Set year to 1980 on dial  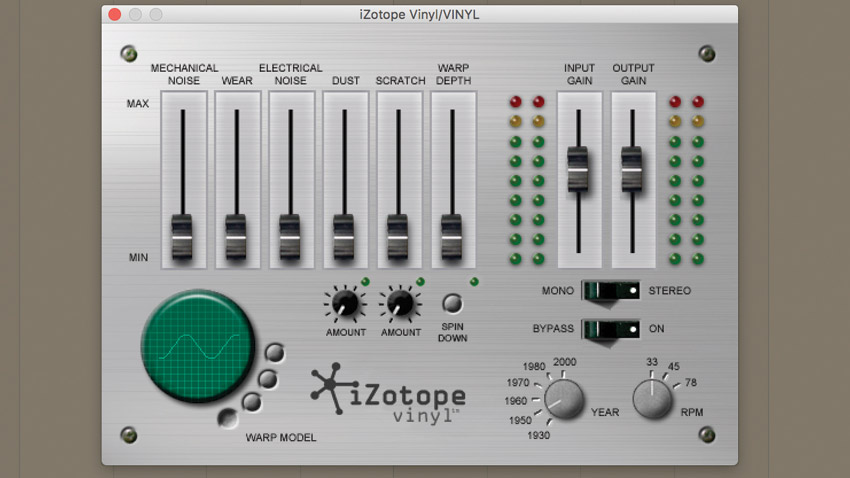tap(534, 366)
